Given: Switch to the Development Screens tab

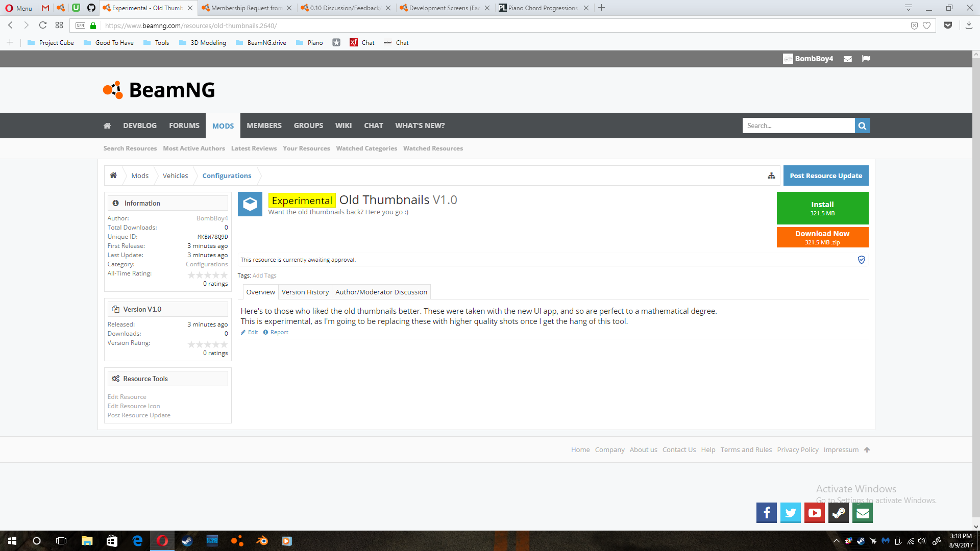Looking at the screenshot, I should point(445,8).
